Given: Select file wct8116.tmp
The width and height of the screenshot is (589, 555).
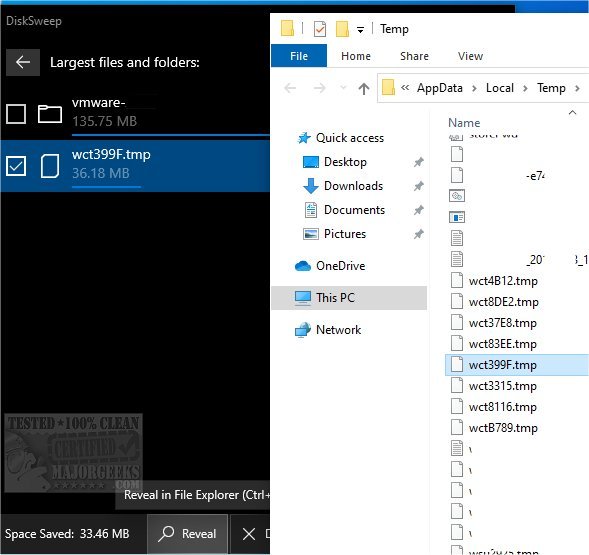Looking at the screenshot, I should [503, 407].
